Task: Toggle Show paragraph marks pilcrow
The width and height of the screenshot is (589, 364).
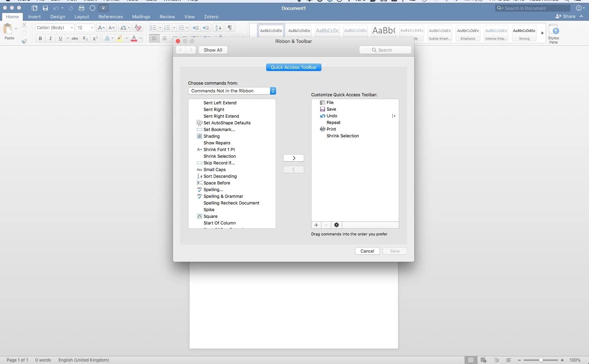Action: [230, 28]
